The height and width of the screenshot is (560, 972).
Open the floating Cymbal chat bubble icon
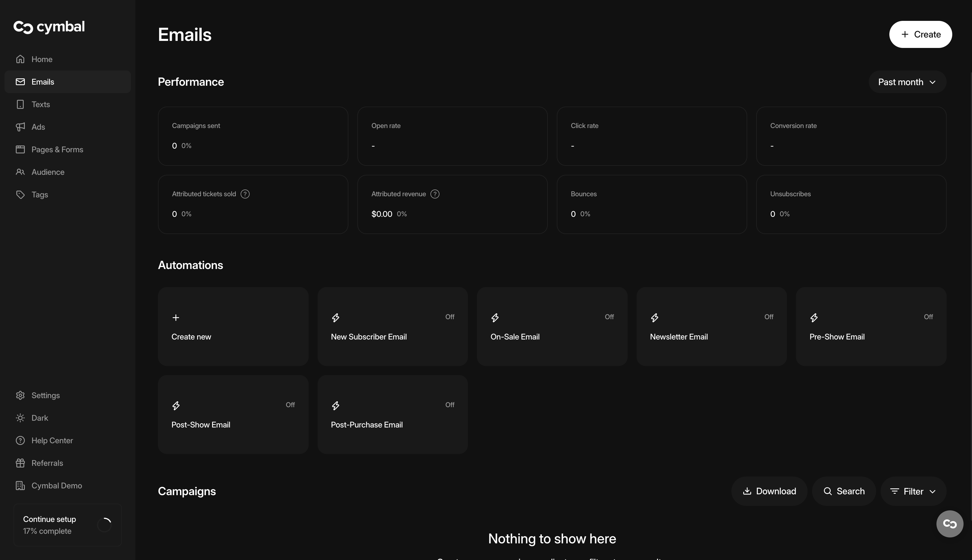click(949, 524)
